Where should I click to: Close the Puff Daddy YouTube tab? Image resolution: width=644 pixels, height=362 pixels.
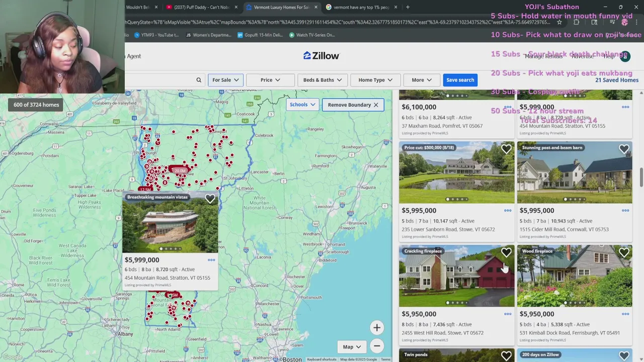pos(236,7)
